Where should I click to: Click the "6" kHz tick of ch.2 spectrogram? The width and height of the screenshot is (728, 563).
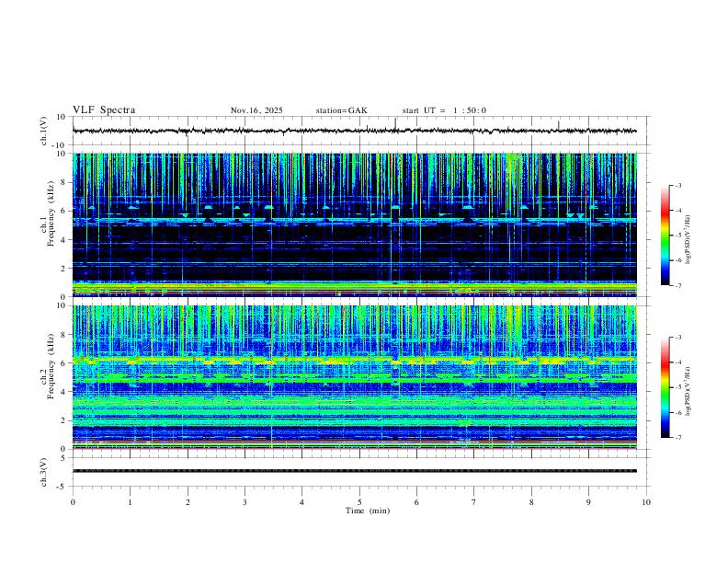63,363
